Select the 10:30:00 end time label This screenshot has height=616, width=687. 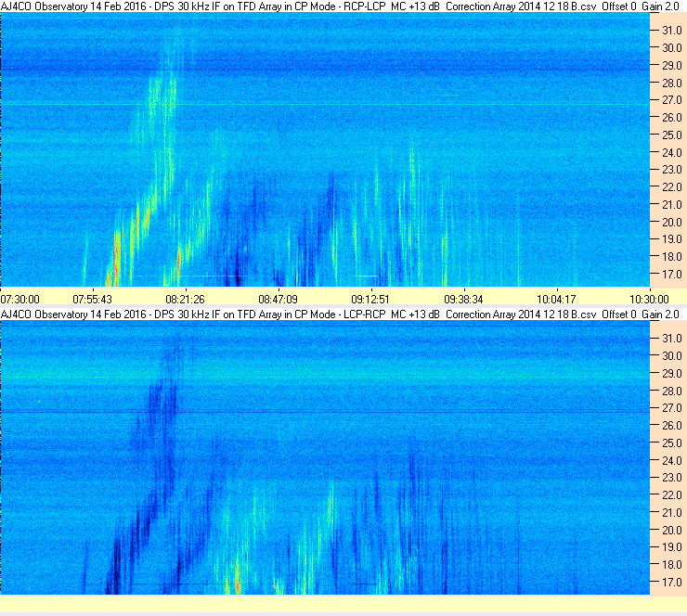(649, 300)
